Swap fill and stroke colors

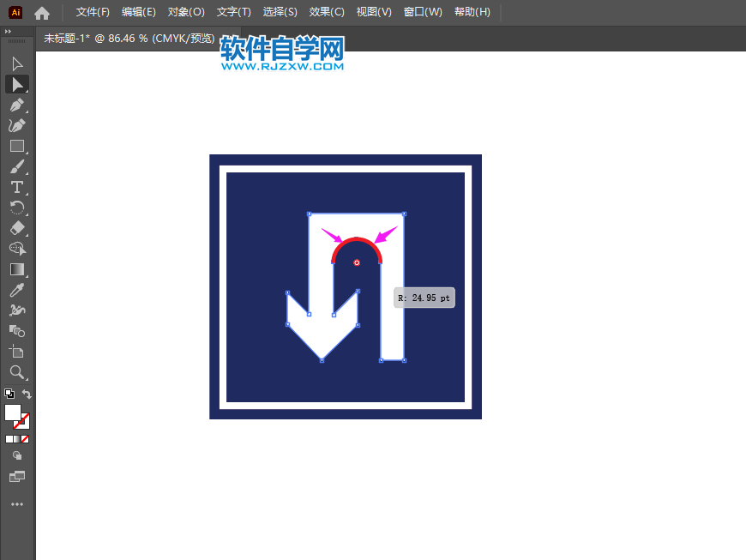coord(27,394)
